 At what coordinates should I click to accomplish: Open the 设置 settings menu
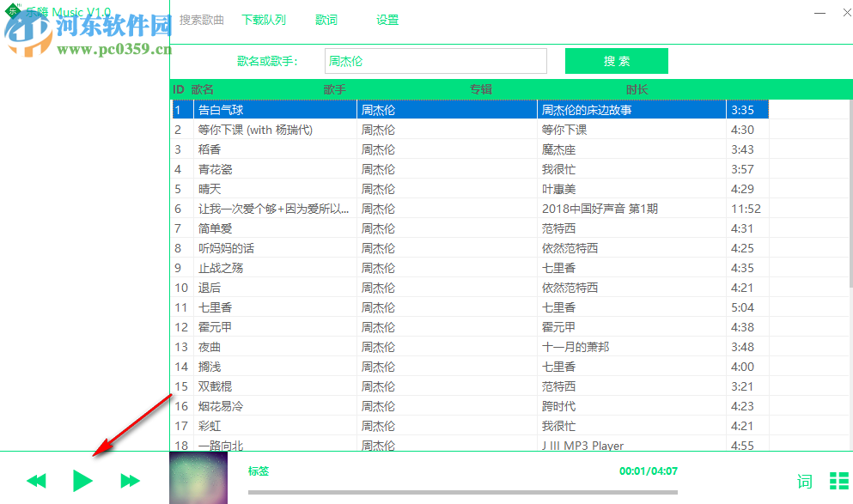coord(387,19)
